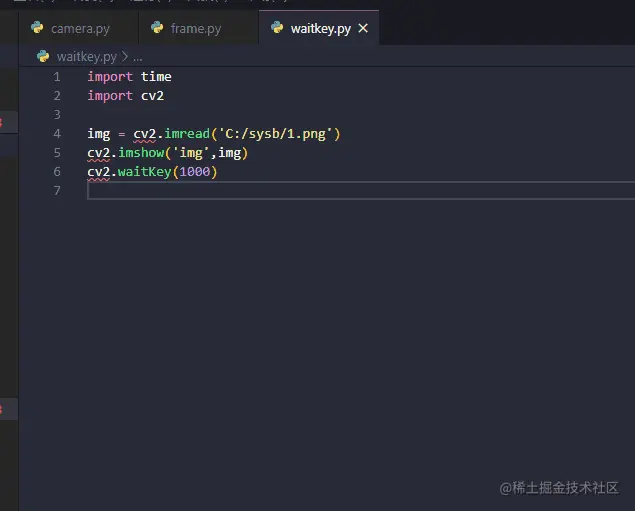Expand the breadcrumb ellipsis symbols

138,57
